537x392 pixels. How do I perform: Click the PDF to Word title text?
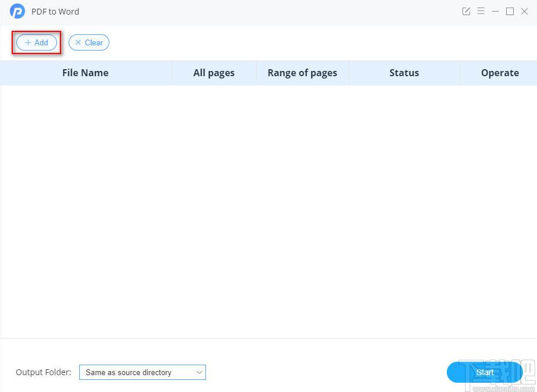click(55, 12)
